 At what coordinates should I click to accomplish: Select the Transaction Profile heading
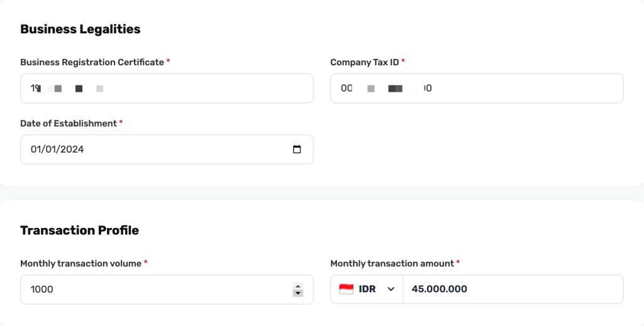click(80, 230)
